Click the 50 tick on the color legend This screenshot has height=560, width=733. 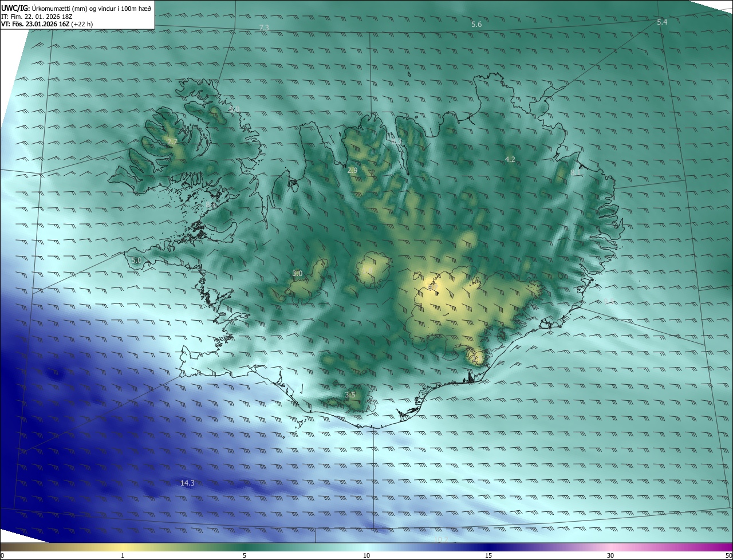(x=729, y=555)
